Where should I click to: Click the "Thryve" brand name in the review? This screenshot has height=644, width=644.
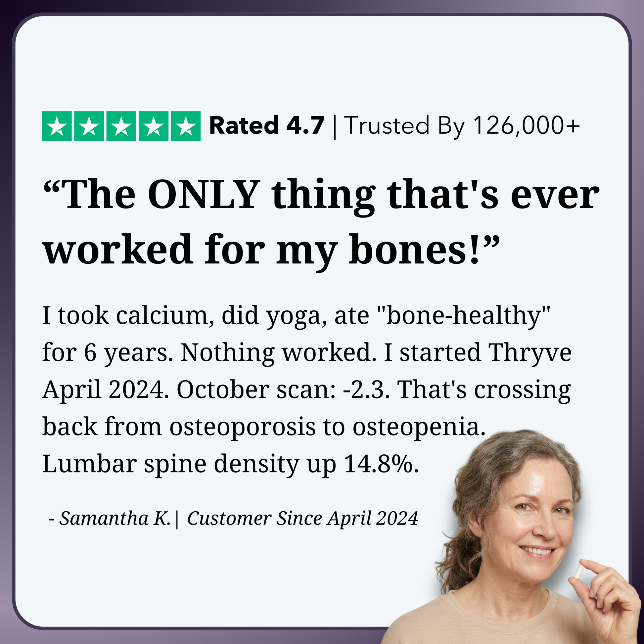pyautogui.click(x=530, y=353)
